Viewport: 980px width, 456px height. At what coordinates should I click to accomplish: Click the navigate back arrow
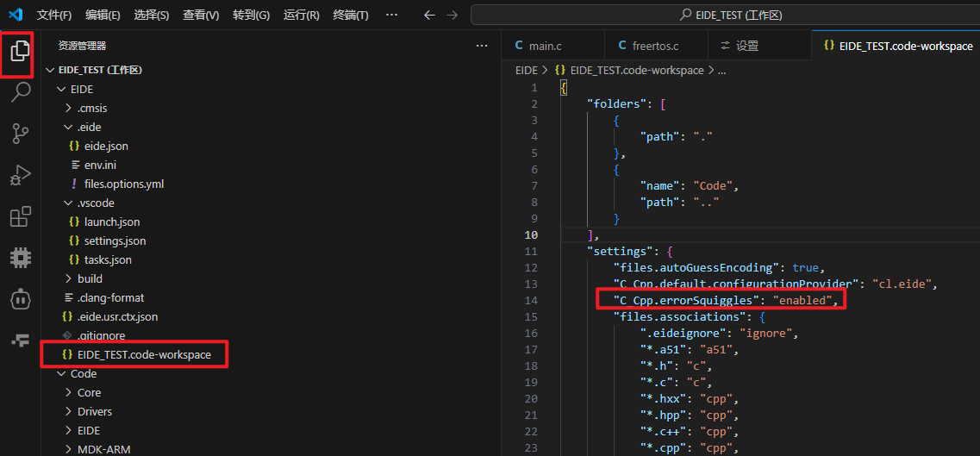(429, 16)
